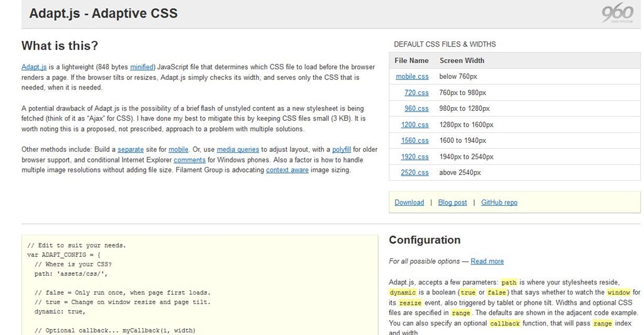This screenshot has width=644, height=335.
Task: Open the 1560.css file link
Action: pyautogui.click(x=415, y=140)
